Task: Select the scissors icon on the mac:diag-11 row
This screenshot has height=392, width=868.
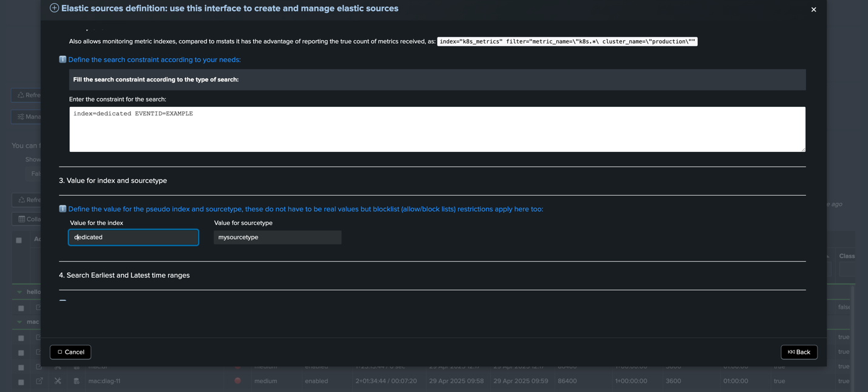Action: (57, 380)
